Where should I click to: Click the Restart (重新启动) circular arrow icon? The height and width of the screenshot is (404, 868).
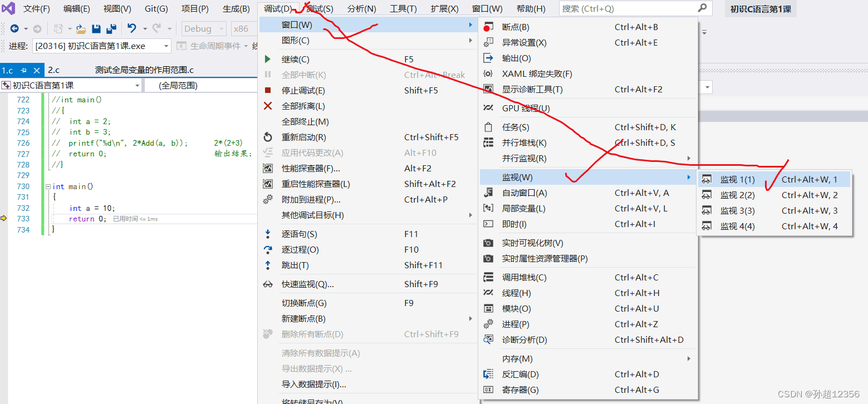[x=268, y=137]
